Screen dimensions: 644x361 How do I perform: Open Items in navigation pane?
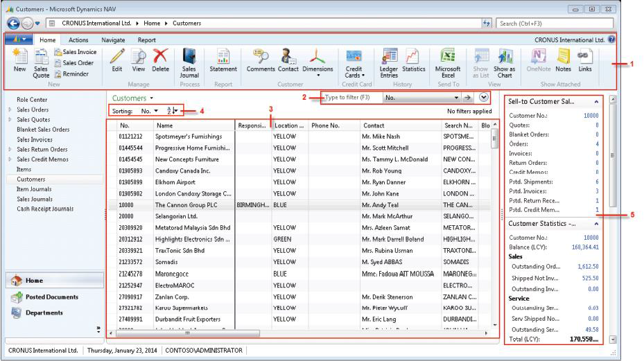(24, 169)
